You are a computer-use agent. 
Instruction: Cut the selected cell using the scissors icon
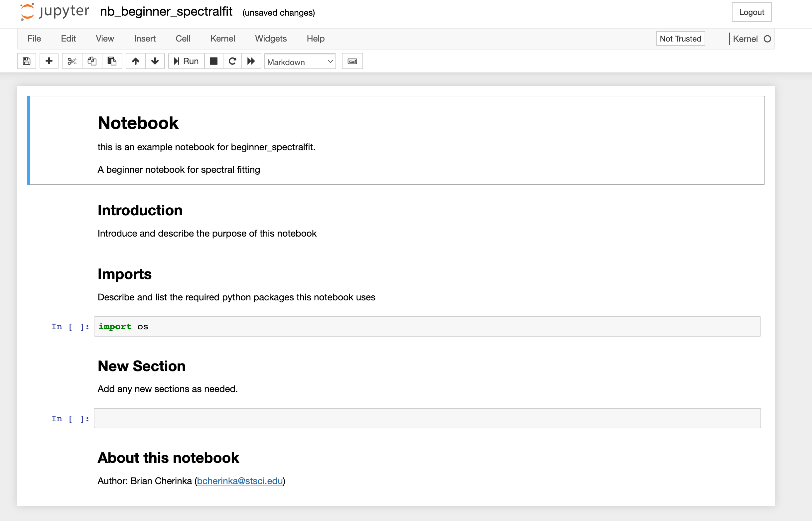click(x=71, y=61)
